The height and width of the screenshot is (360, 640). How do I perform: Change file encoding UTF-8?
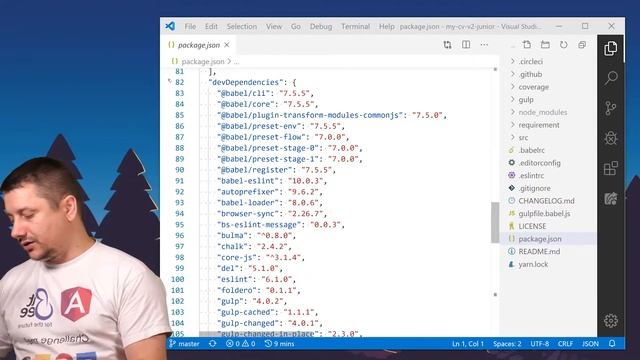[540, 344]
